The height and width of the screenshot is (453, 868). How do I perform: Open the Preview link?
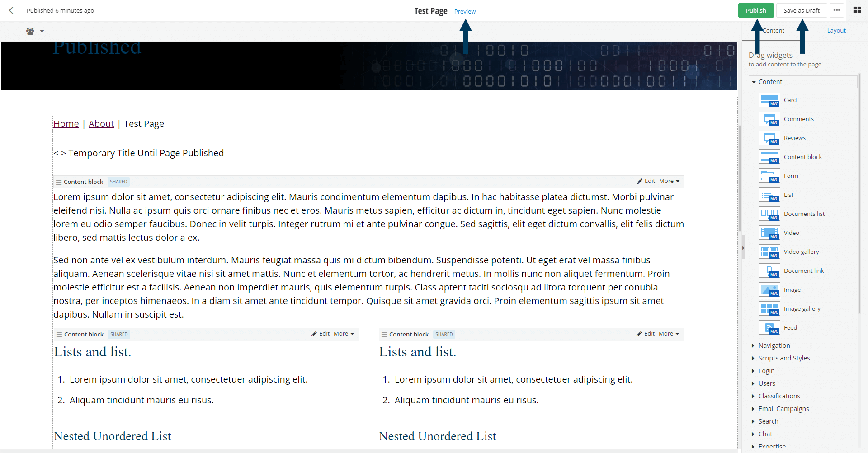coord(465,11)
